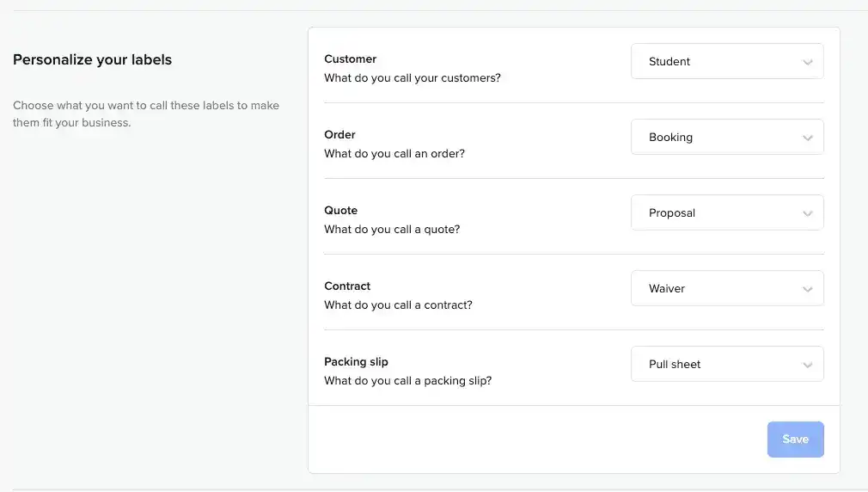Expand the dropdown showing 'Pull sheet'
The image size is (868, 492).
[x=726, y=365]
